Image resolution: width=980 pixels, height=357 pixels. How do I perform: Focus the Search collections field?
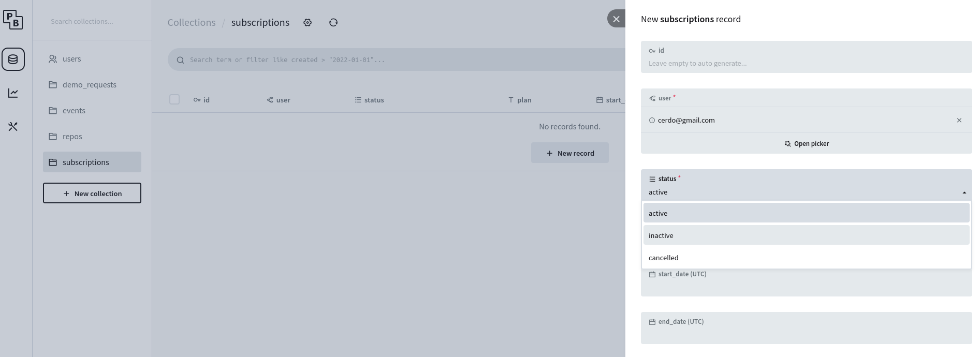coord(92,21)
